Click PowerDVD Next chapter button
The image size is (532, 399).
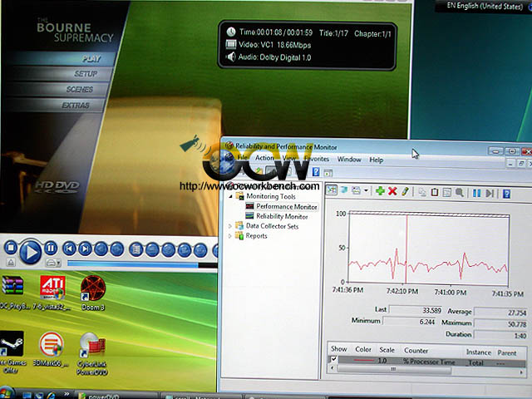(85, 249)
